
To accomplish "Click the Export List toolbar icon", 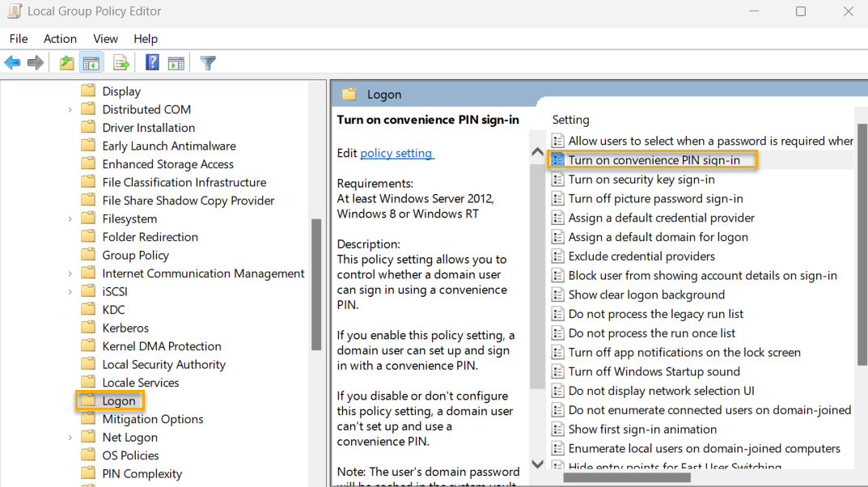I will 121,63.
